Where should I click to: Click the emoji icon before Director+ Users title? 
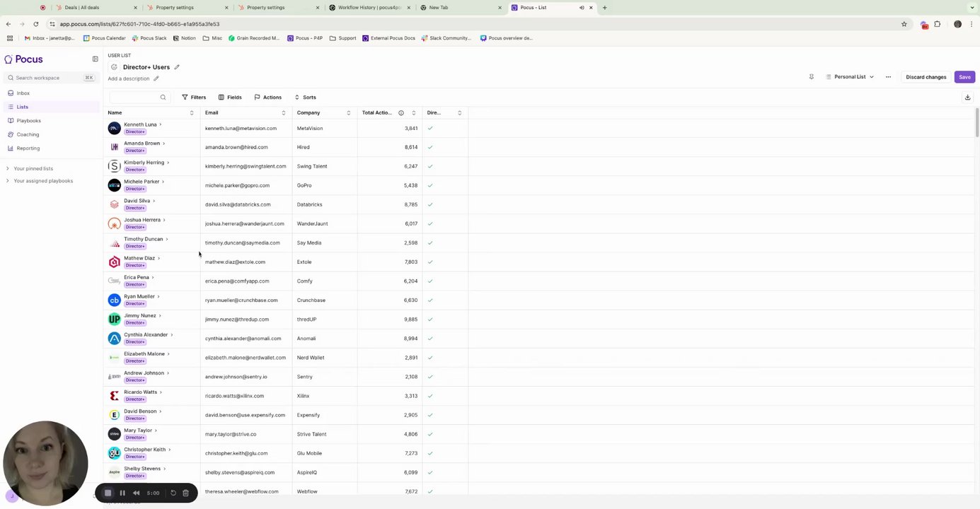coord(114,67)
